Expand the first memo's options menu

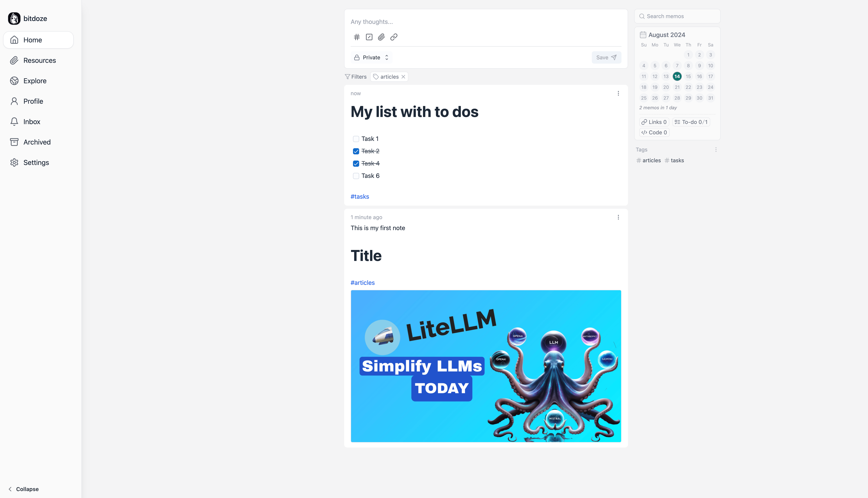click(619, 93)
